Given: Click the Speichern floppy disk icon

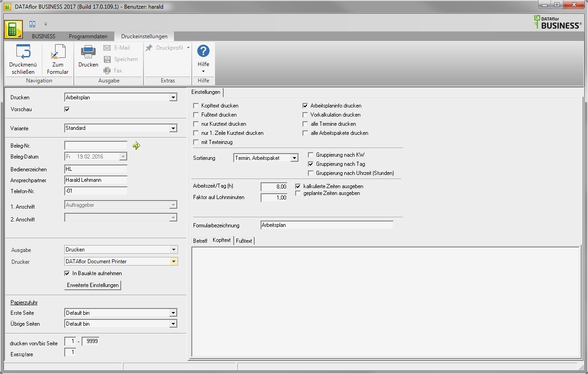Looking at the screenshot, I should (x=107, y=59).
